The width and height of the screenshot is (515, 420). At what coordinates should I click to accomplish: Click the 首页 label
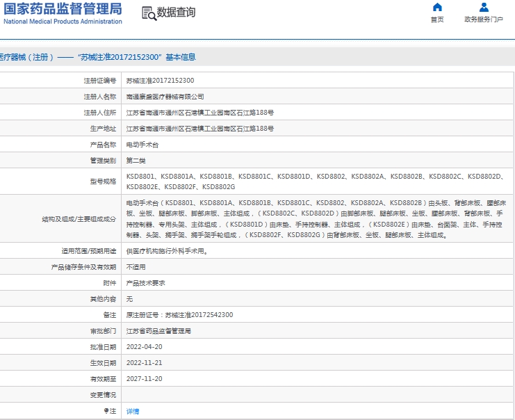click(x=437, y=19)
